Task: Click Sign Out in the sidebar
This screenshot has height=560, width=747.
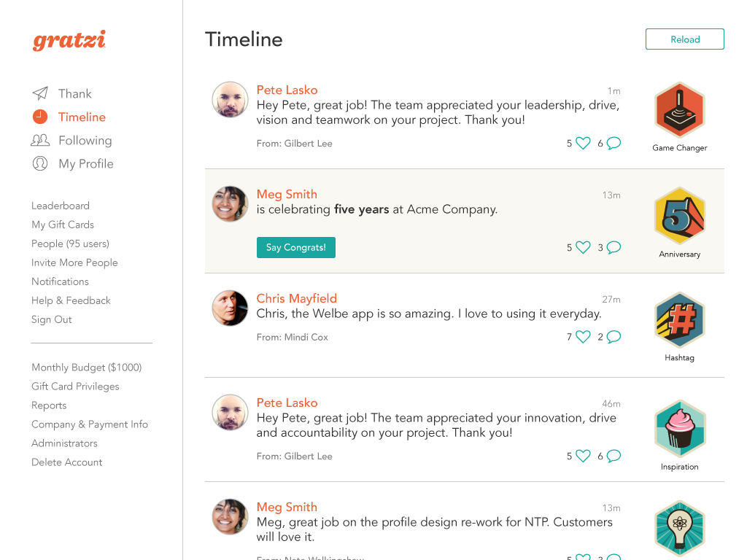Action: [x=52, y=319]
